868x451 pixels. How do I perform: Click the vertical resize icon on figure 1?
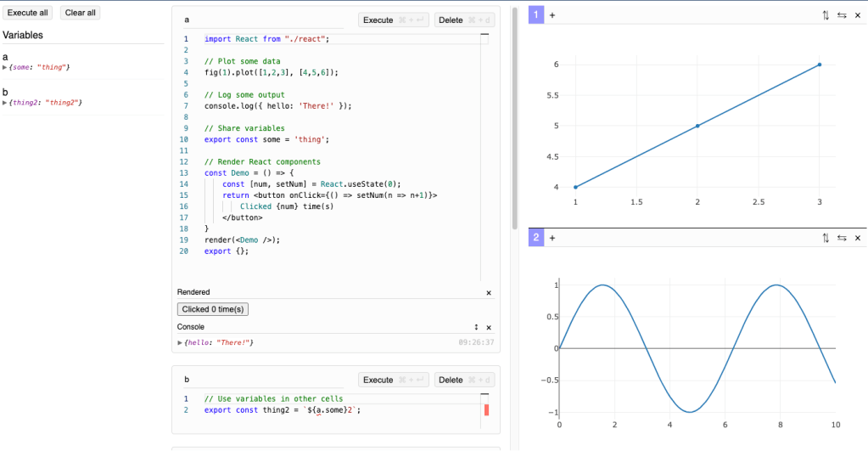coord(826,15)
